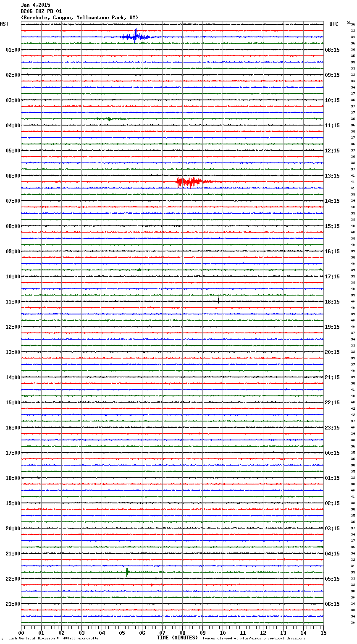This screenshot has width=357, height=644.
Task: Select the station code "B206 EHZ PB 01"
Action: (x=41, y=11)
